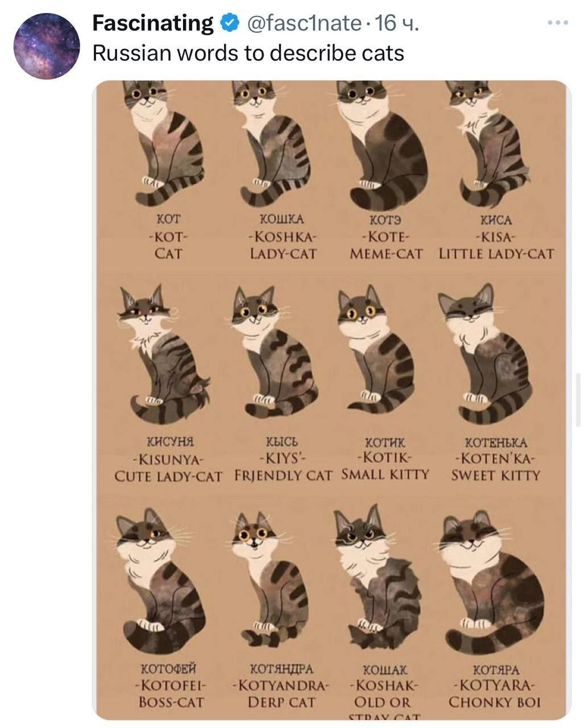The width and height of the screenshot is (585, 728).
Task: Click the KISUNYA cute lady-cat illustration
Action: click(x=163, y=355)
